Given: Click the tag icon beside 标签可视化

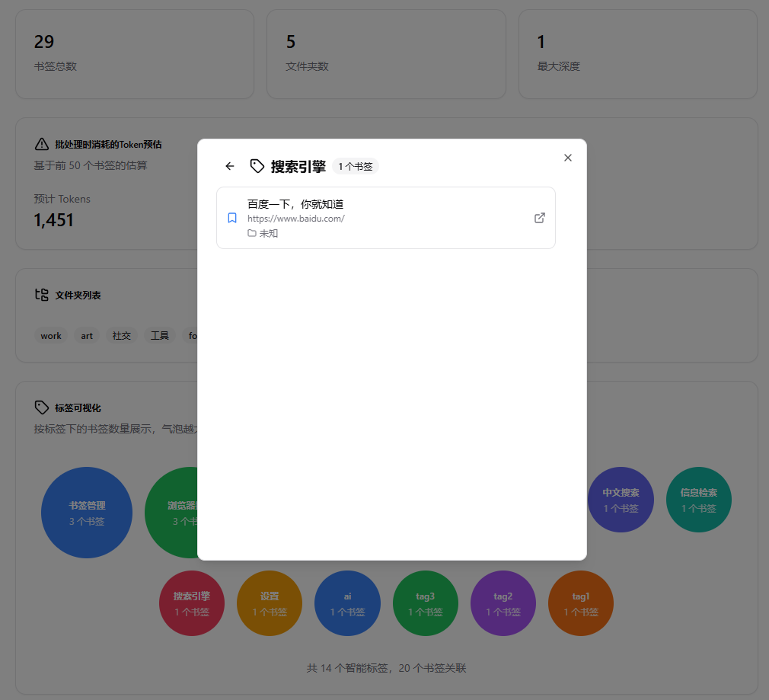Looking at the screenshot, I should (x=42, y=408).
